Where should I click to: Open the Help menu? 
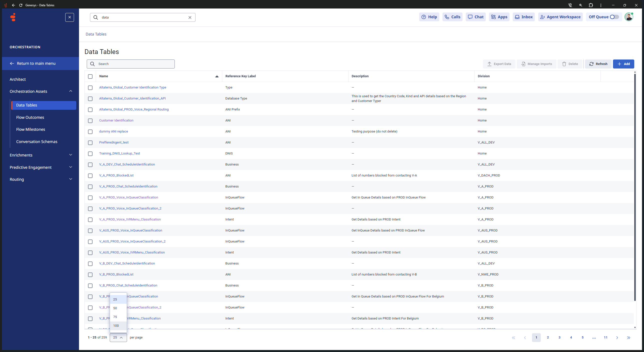[429, 17]
